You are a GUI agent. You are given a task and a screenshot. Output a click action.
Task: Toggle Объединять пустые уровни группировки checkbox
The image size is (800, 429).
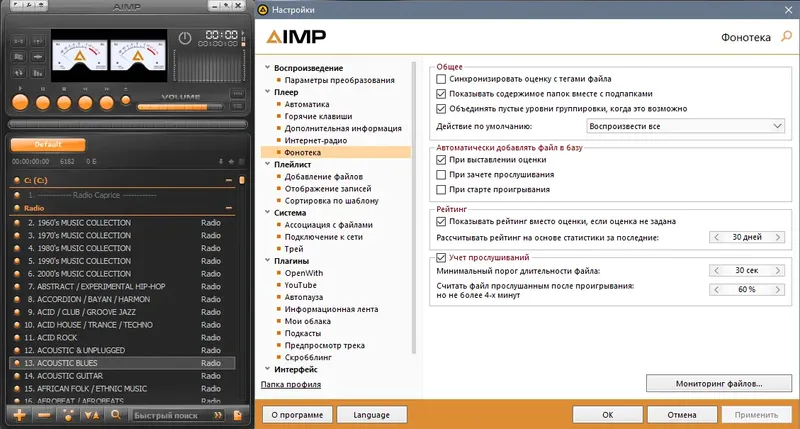[441, 109]
